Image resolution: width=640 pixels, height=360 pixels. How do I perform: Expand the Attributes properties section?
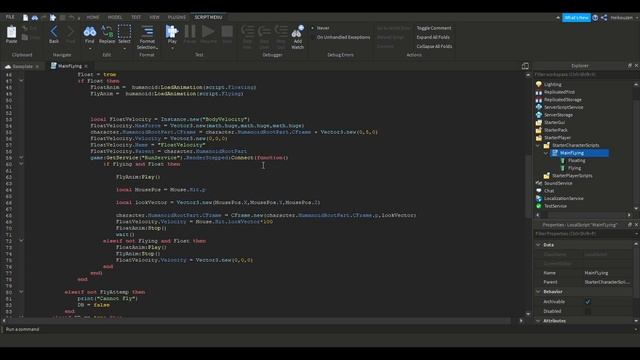pyautogui.click(x=538, y=321)
